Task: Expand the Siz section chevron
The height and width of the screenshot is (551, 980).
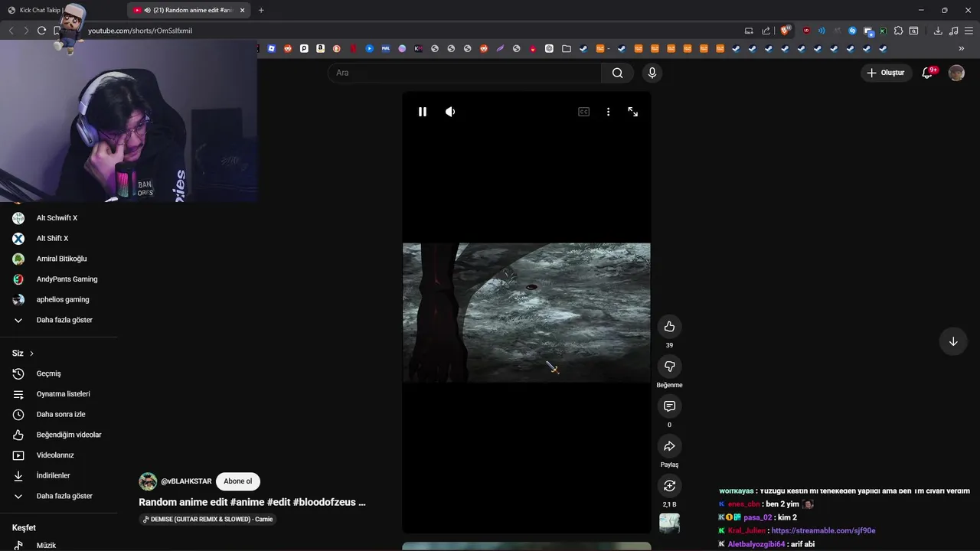Action: 31,354
